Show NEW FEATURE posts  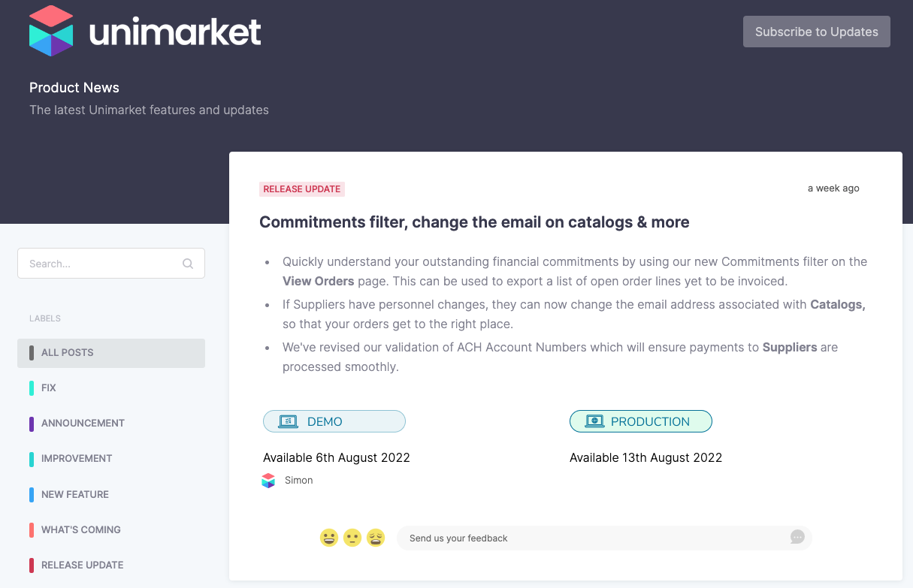(111, 495)
